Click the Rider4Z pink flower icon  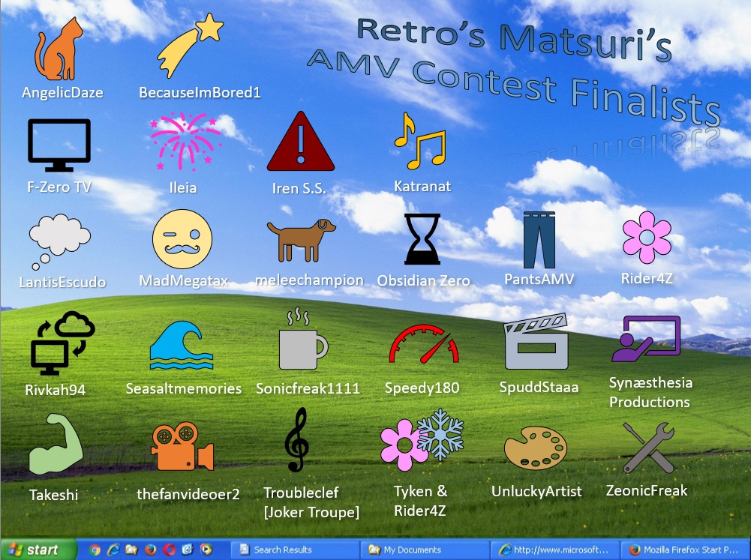tap(647, 238)
